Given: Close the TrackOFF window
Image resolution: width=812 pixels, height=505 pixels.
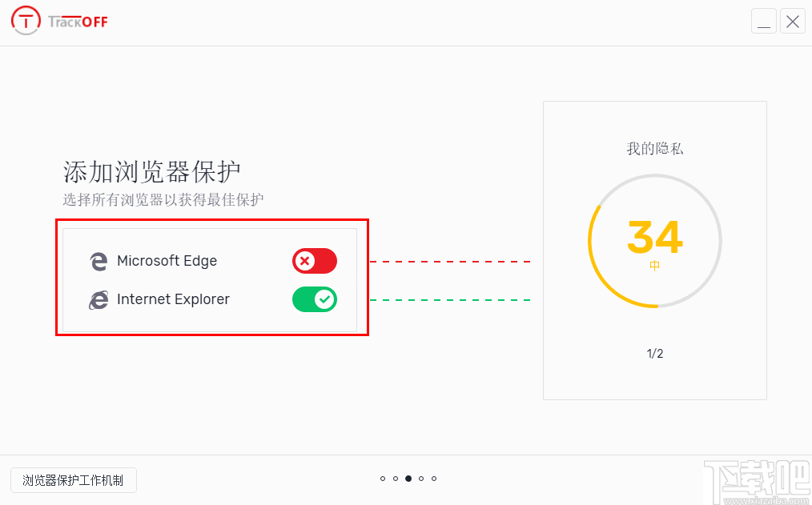Looking at the screenshot, I should pyautogui.click(x=793, y=22).
